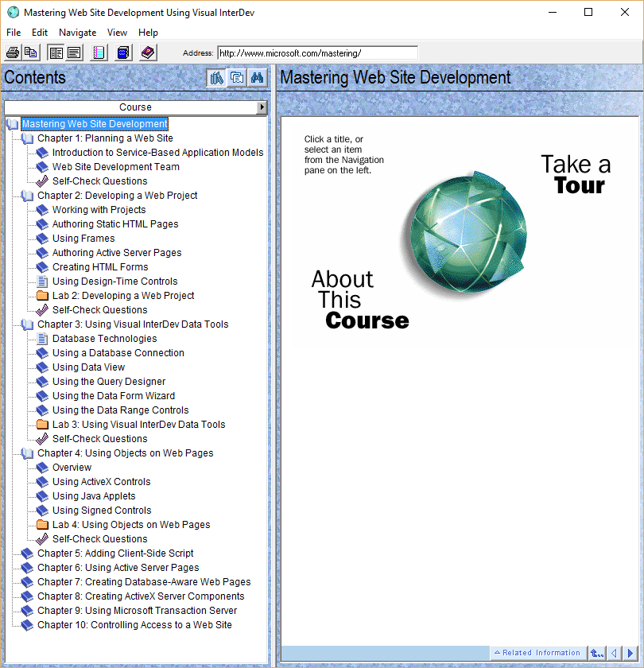Open the Help menu
Viewport: 644px width, 668px height.
[x=148, y=33]
